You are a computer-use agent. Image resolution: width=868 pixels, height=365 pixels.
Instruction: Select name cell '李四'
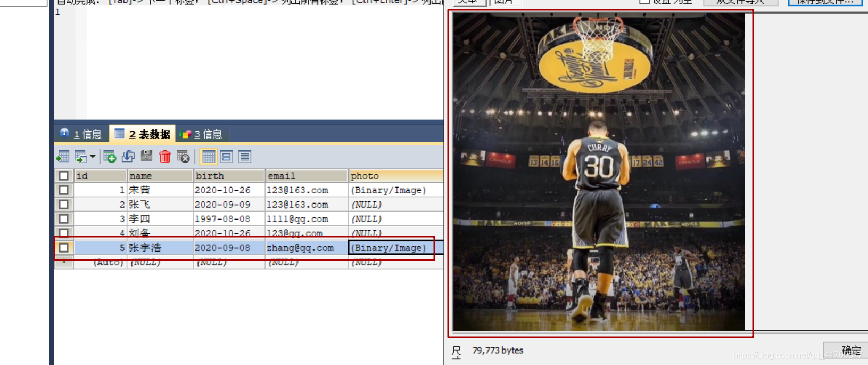tap(160, 219)
